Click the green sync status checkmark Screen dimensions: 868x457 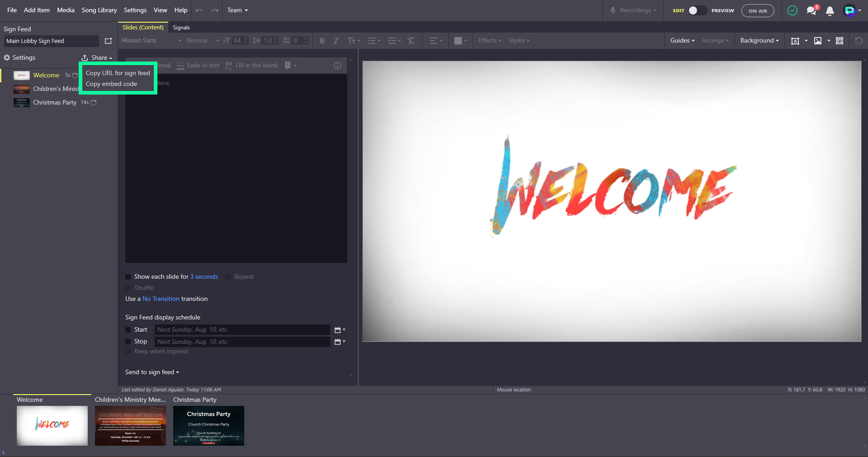click(792, 10)
